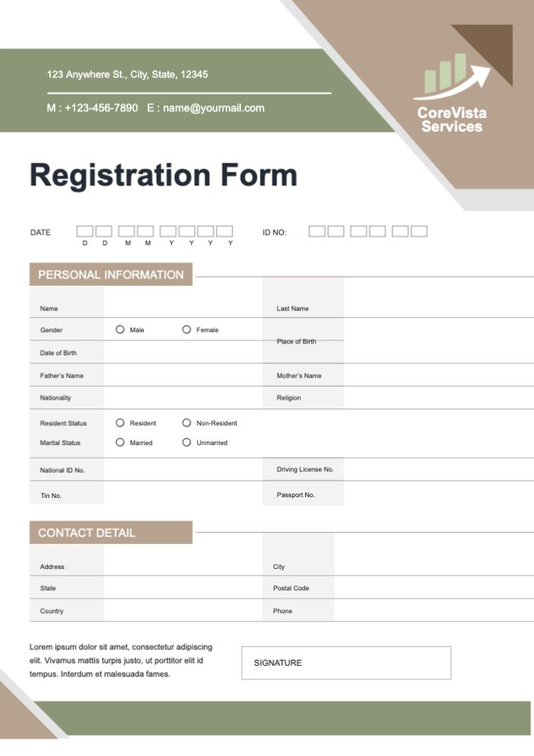Click the phone number +123-456-7890

pos(101,108)
